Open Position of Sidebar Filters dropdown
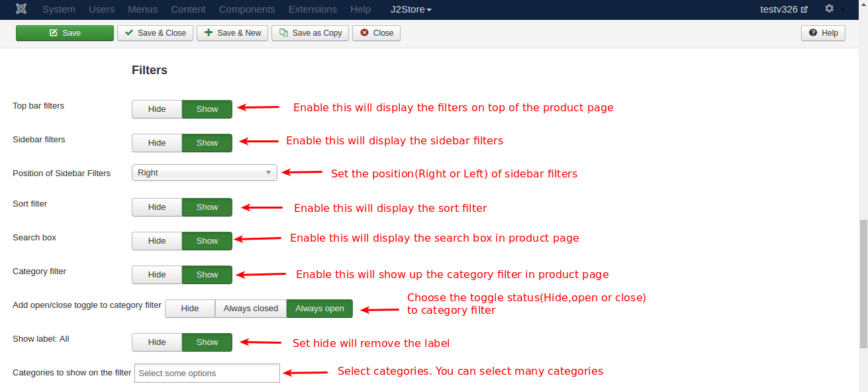 (204, 173)
